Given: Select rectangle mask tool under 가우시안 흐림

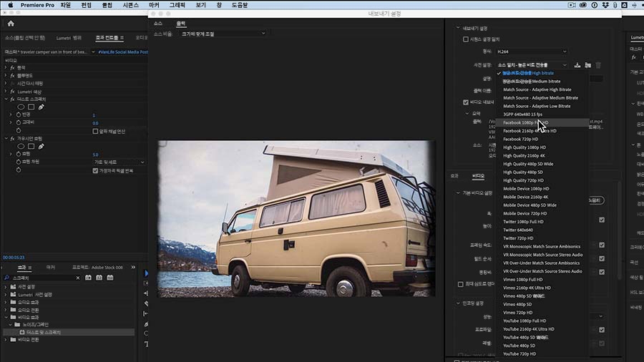Looking at the screenshot, I should [x=31, y=146].
